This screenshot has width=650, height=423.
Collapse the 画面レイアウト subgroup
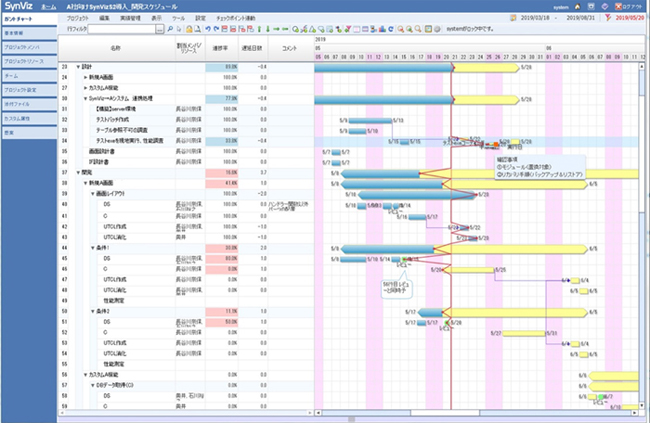[92, 193]
